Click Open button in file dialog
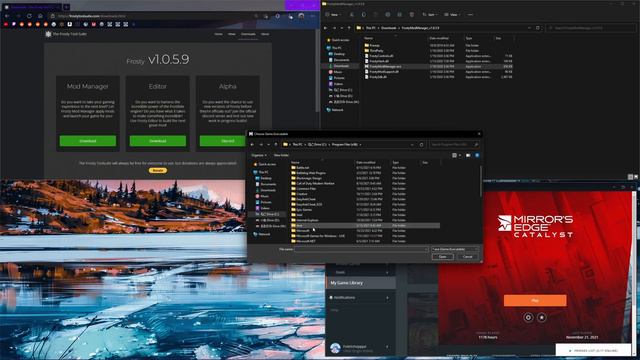 point(442,257)
